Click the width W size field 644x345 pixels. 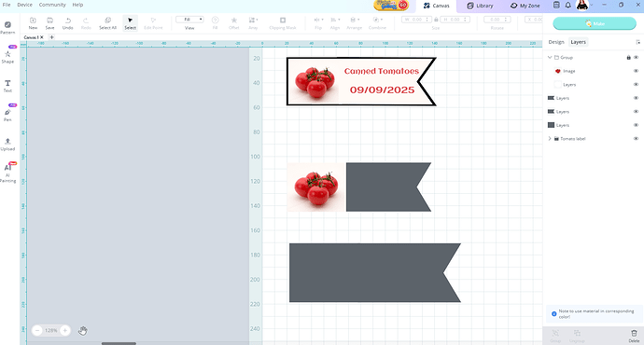point(416,20)
